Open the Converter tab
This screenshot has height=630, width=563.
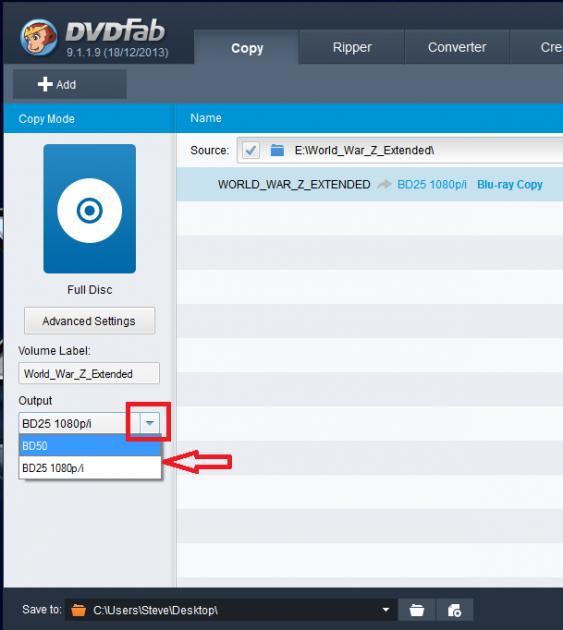(x=457, y=47)
